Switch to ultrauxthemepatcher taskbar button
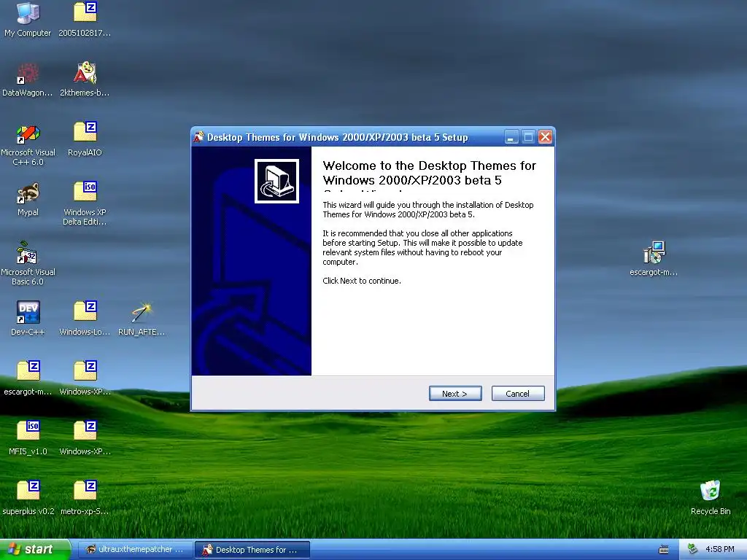This screenshot has width=747, height=560. [135, 550]
